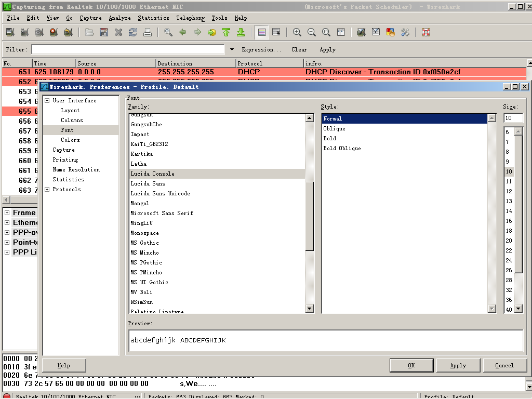532x399 pixels.
Task: Select Layout in the preferences tree
Action: tap(70, 110)
